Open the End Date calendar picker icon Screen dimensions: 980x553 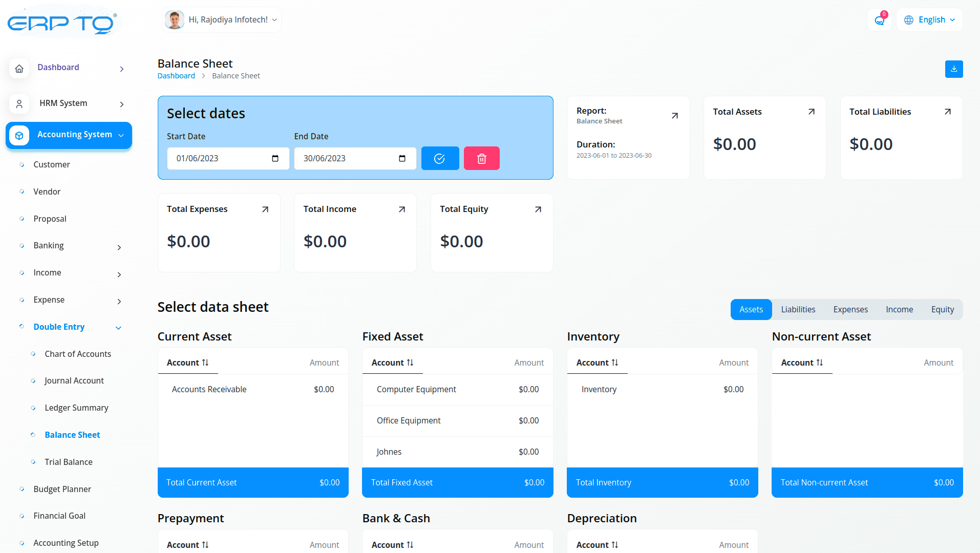[x=402, y=158]
